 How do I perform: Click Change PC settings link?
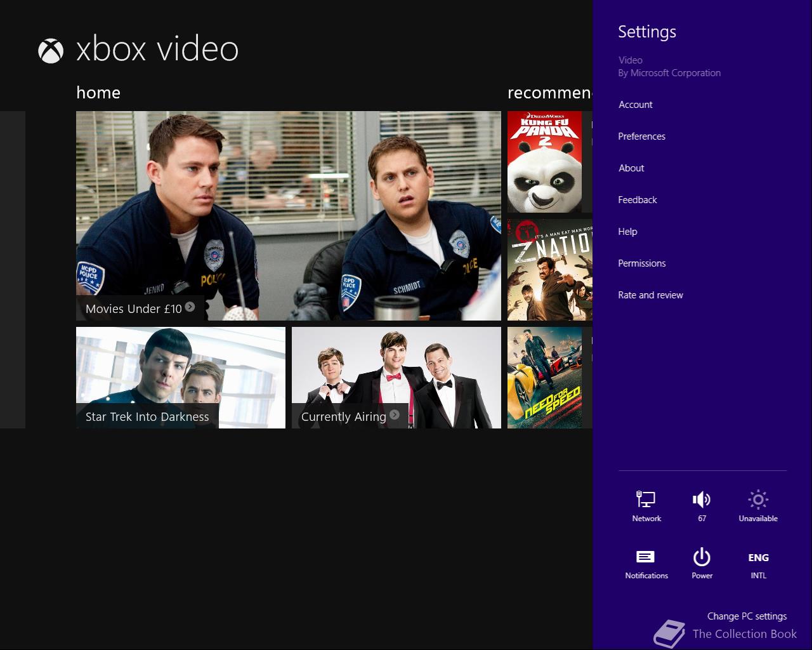click(x=747, y=616)
